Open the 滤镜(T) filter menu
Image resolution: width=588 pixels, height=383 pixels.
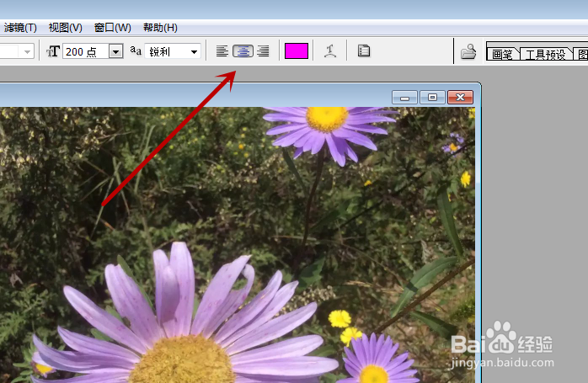(19, 28)
